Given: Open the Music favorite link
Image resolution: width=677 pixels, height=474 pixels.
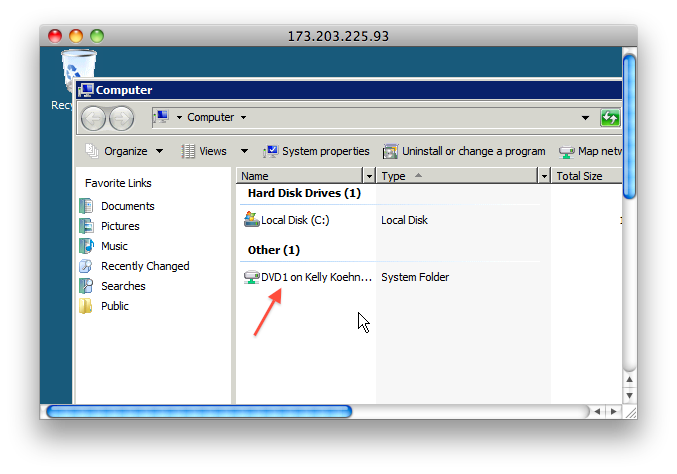Looking at the screenshot, I should tap(114, 246).
